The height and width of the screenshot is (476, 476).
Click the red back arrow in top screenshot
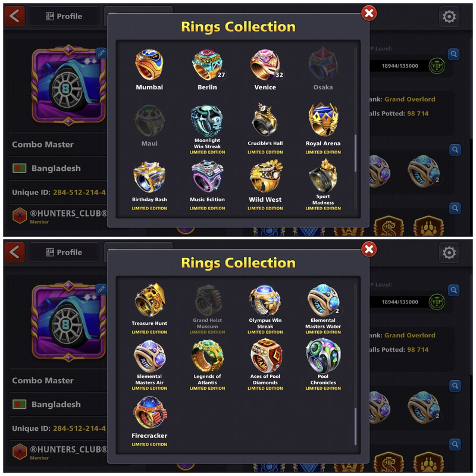coord(14,15)
